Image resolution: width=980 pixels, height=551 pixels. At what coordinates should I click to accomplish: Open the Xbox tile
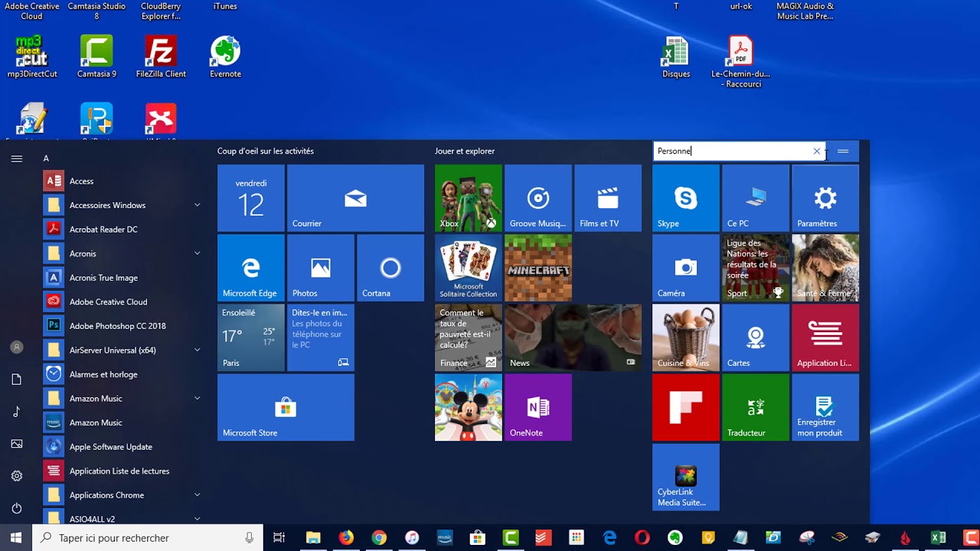[468, 198]
